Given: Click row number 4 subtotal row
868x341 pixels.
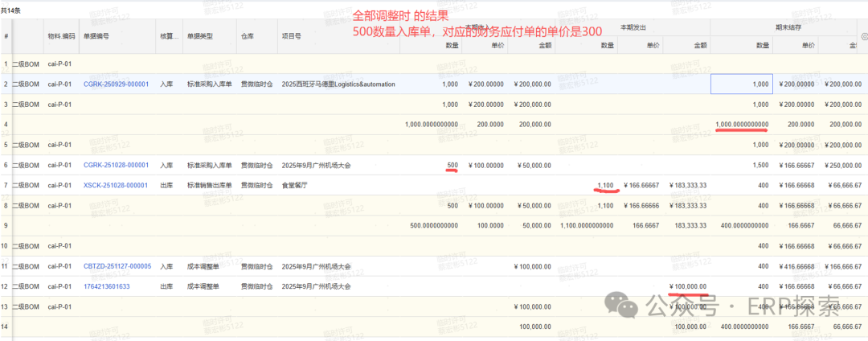Looking at the screenshot, I should click(x=6, y=125).
